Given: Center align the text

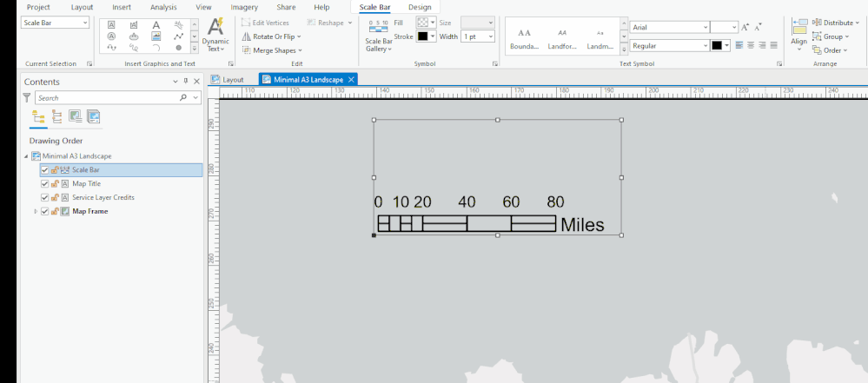Looking at the screenshot, I should coord(751,45).
